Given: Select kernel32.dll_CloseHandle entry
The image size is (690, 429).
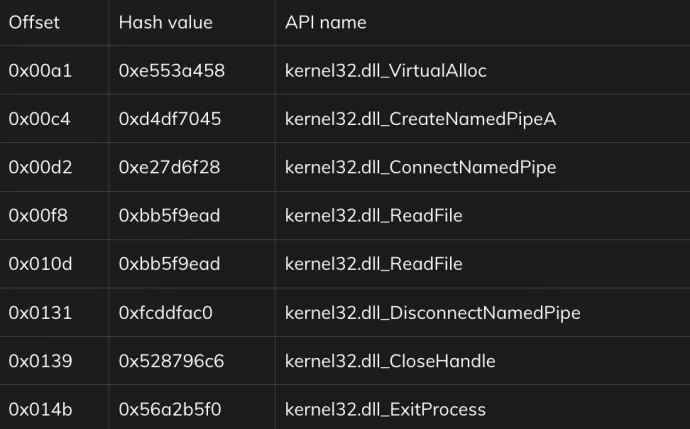Looking at the screenshot, I should click(390, 362).
